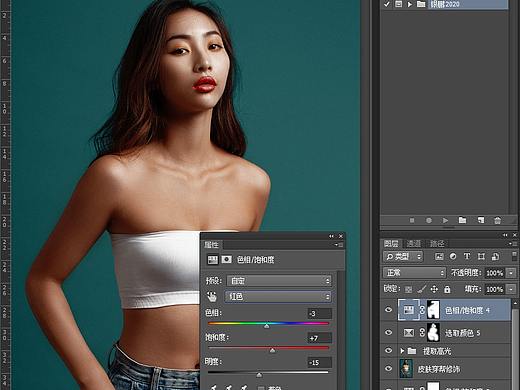Viewport: 520px width, 390px height.
Task: Select the 选取颜色 5 layer mask thumbnail
Action: pyautogui.click(x=433, y=332)
